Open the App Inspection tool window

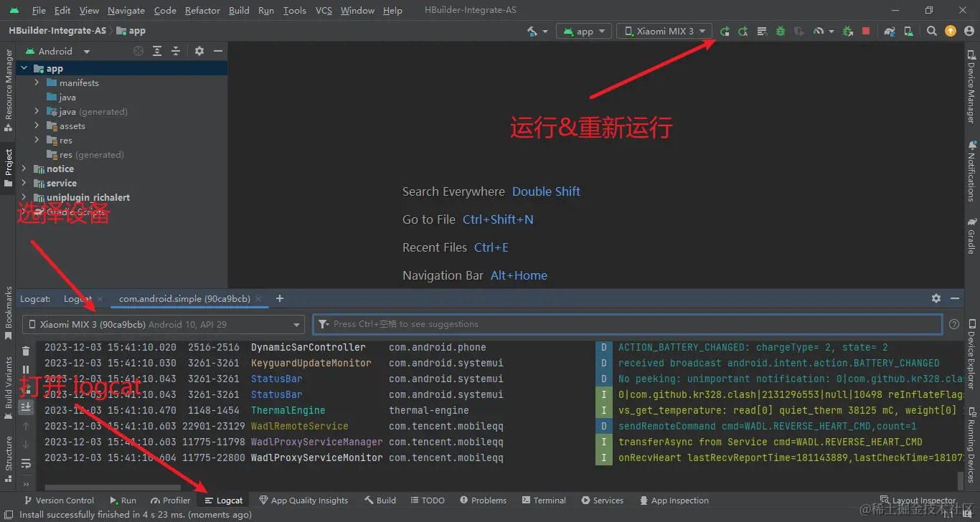click(673, 500)
